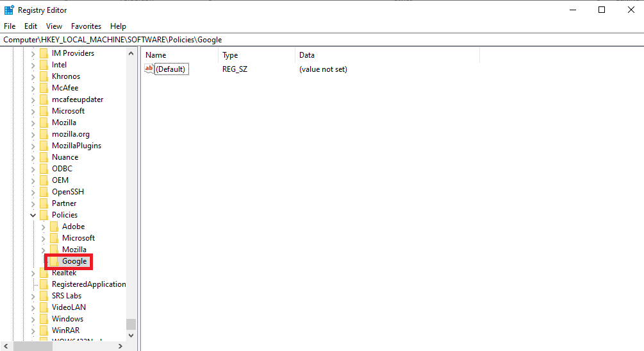The image size is (644, 351).
Task: Click the folder icon beside WinRAR
Action: coord(44,330)
